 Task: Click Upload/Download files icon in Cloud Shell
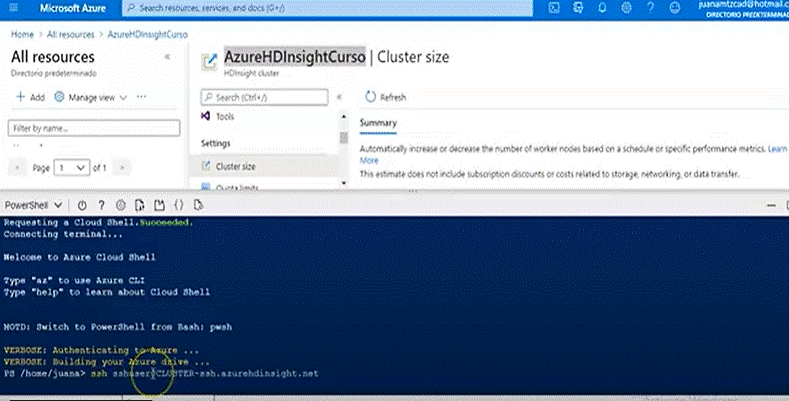point(140,205)
